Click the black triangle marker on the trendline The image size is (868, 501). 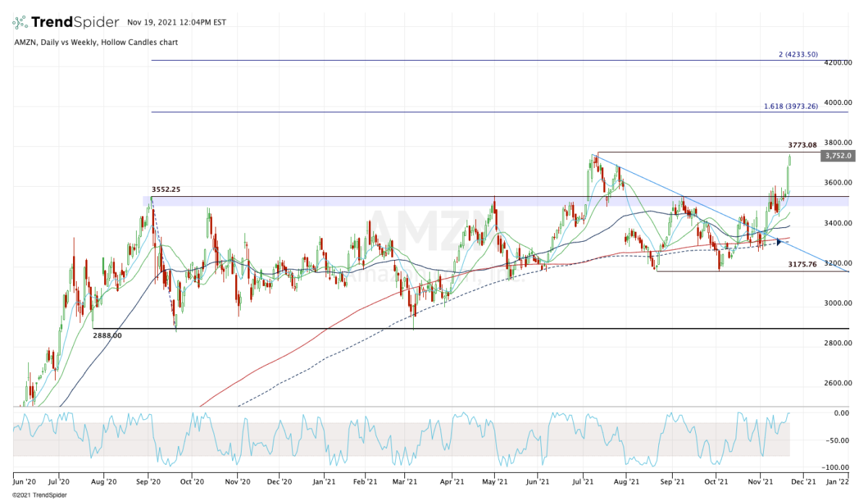point(779,242)
